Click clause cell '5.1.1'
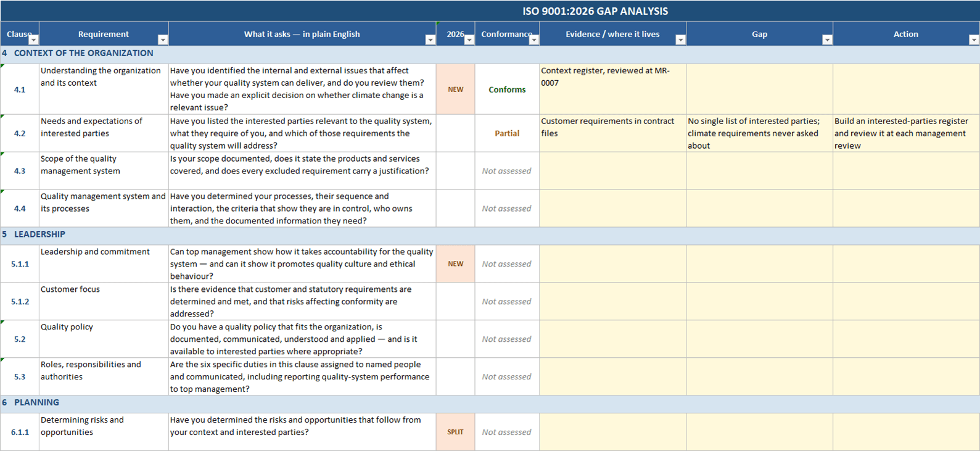This screenshot has height=451, width=980. 20,264
